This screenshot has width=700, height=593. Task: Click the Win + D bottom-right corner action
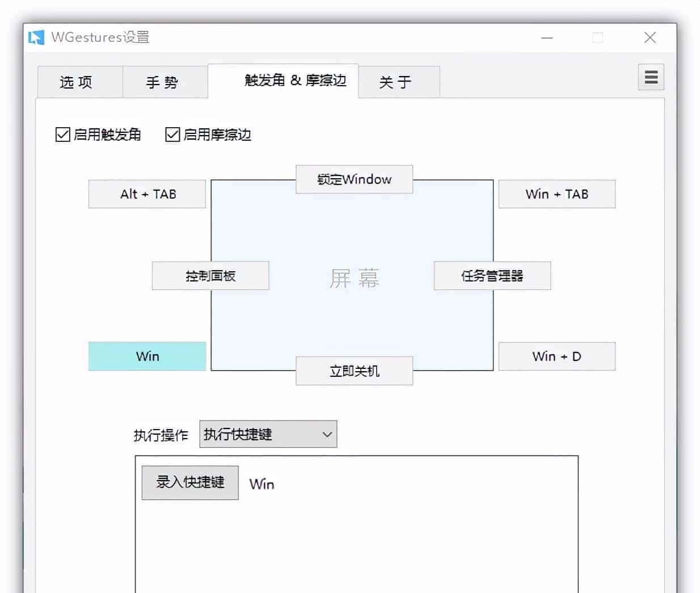click(556, 356)
